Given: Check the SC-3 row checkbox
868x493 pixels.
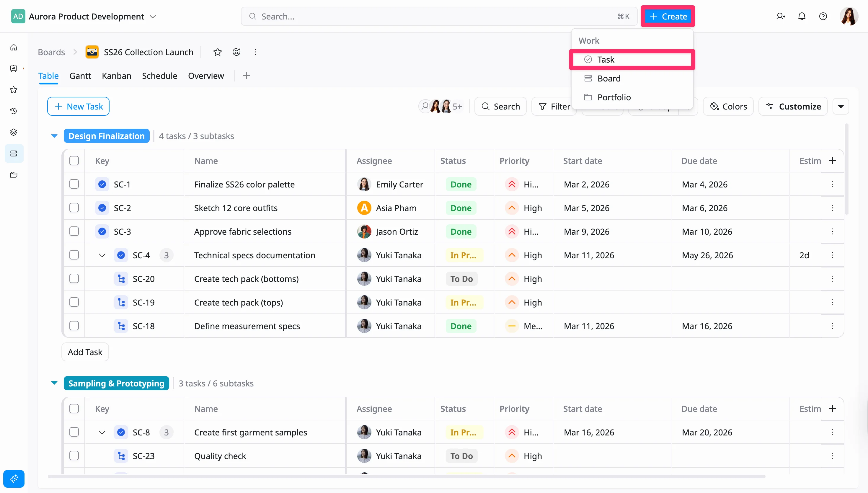Looking at the screenshot, I should [74, 231].
